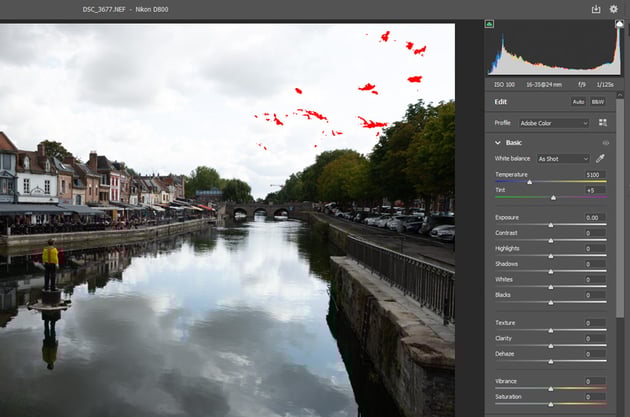This screenshot has height=417, width=630.
Task: Click the Vibrance slider handle
Action: coord(550,388)
